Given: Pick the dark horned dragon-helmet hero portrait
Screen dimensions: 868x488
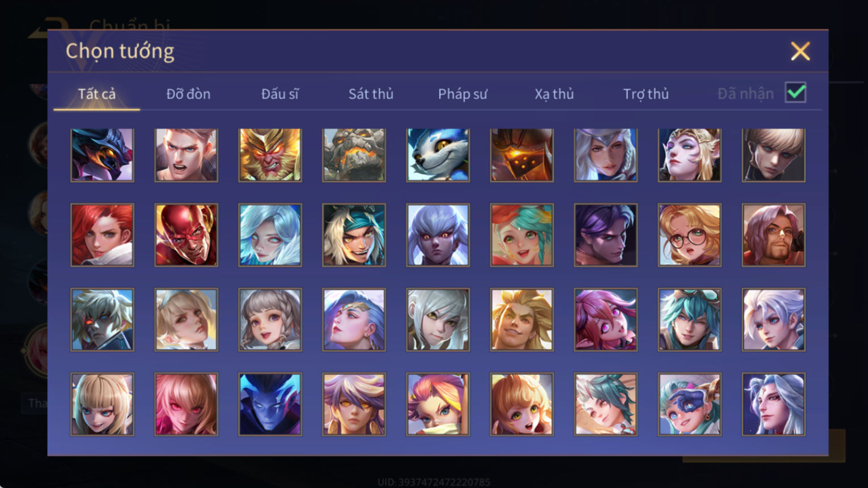Looking at the screenshot, I should coord(102,155).
